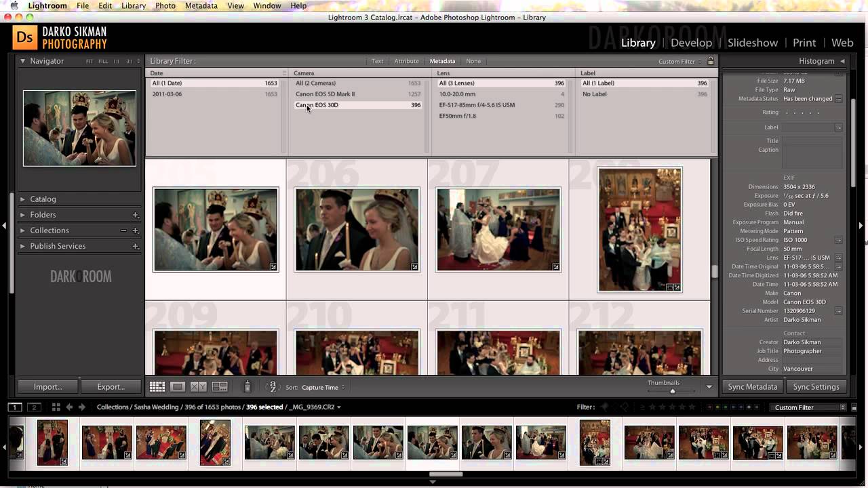This screenshot has width=868, height=488.
Task: Remove collection with minus icon
Action: tap(123, 230)
